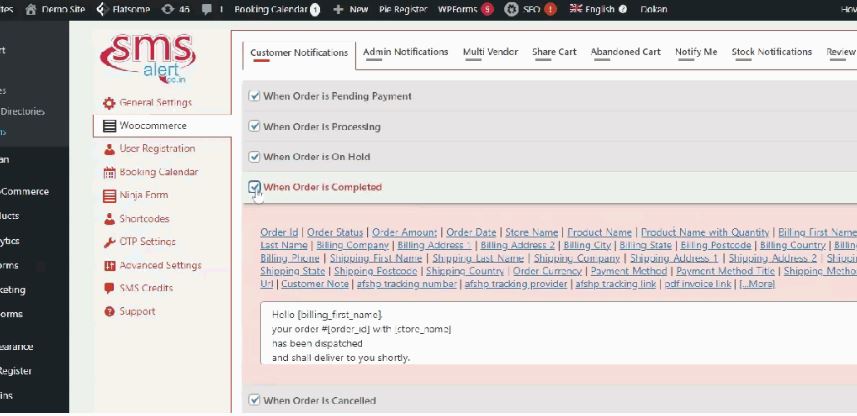Click the User Registration person icon
This screenshot has width=857, height=416.
pos(109,149)
